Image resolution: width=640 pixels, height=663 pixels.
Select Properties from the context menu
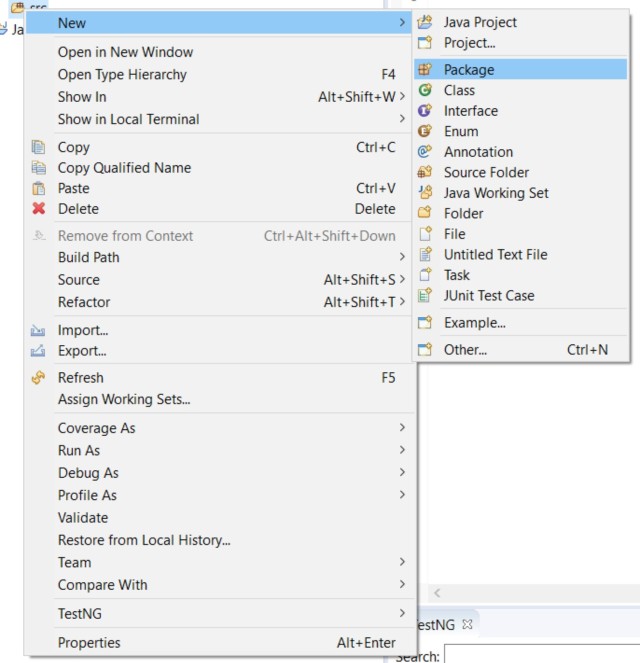point(89,643)
